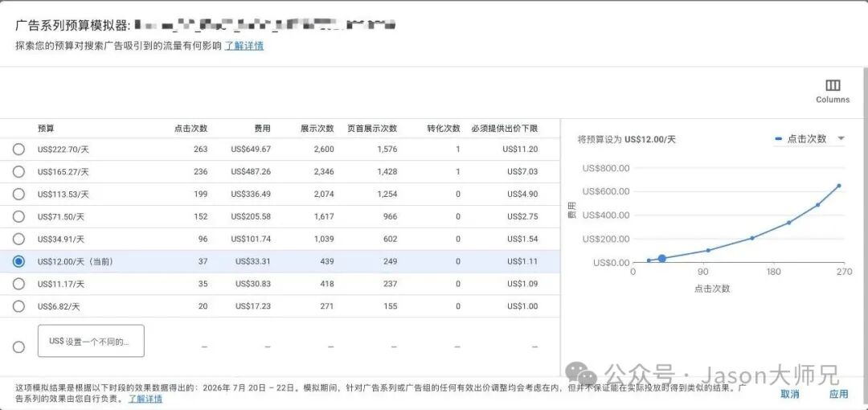868x410 pixels.
Task: Click the 将预算设为 US$12.00/天 chart label
Action: coord(626,139)
